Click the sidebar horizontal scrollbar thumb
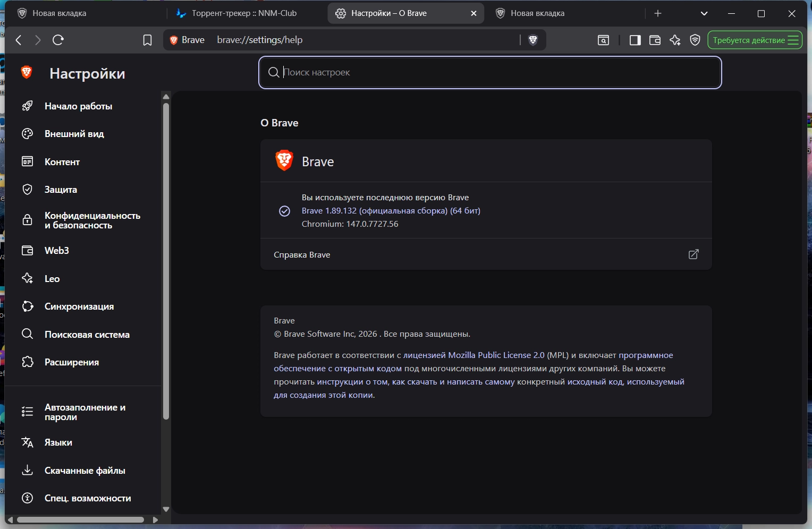 (80, 519)
